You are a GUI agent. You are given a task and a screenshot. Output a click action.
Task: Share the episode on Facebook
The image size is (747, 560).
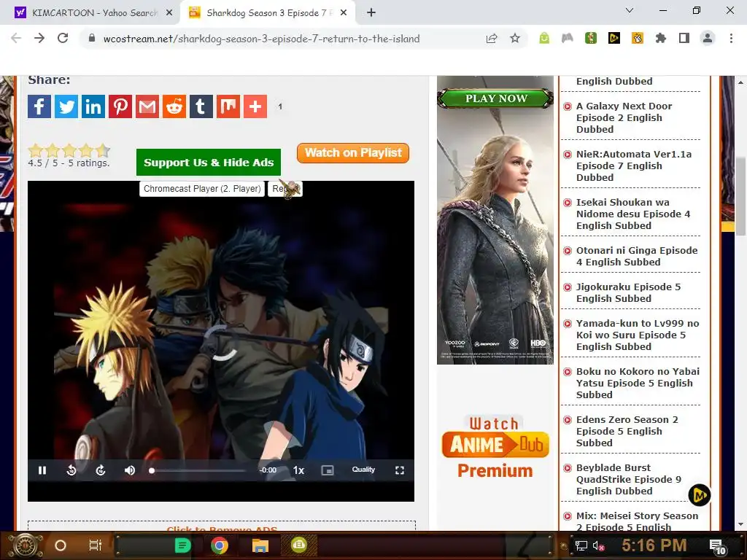(x=39, y=106)
